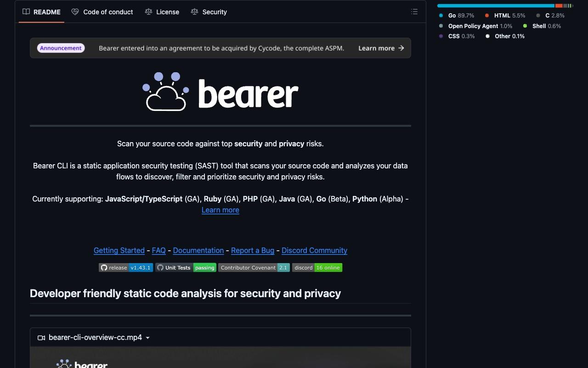Open the FAQ link

tap(158, 250)
